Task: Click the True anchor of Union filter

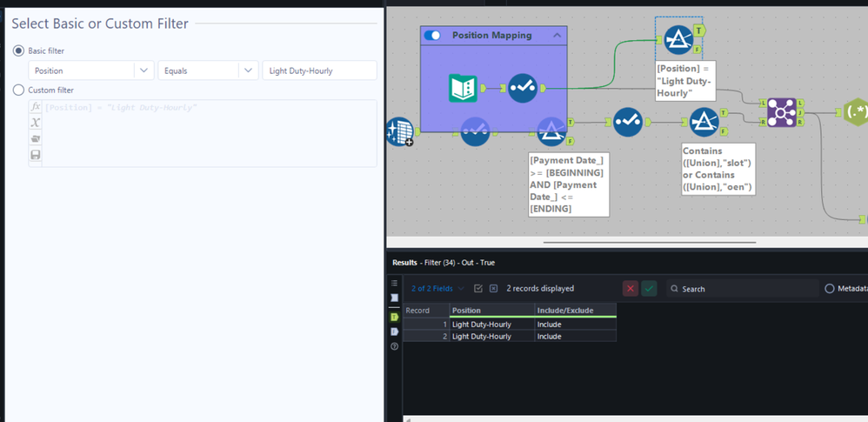Action: tap(724, 112)
